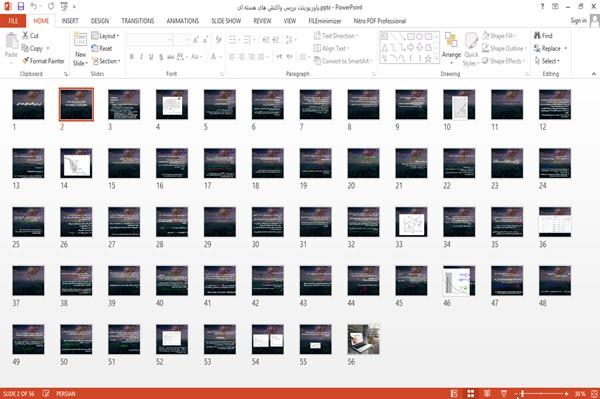The image size is (600, 399).
Task: Open Shape Effects dropdown
Action: pos(504,61)
